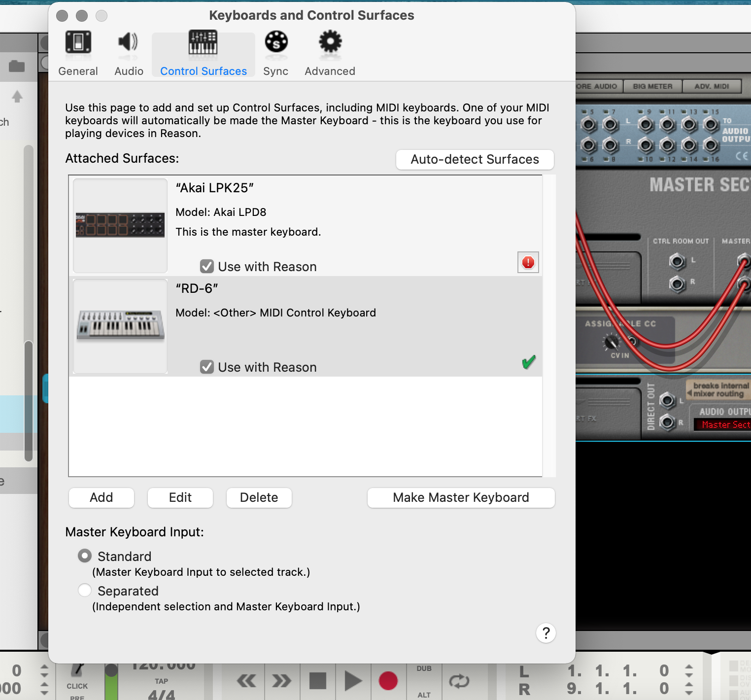The width and height of the screenshot is (751, 700).
Task: Click the MORE AUDIO button in rack
Action: click(599, 86)
